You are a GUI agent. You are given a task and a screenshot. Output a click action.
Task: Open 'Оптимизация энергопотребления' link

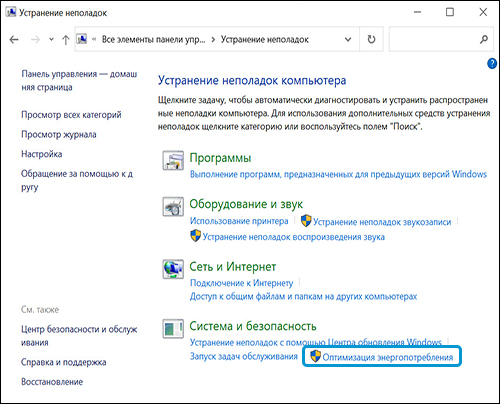tap(388, 357)
